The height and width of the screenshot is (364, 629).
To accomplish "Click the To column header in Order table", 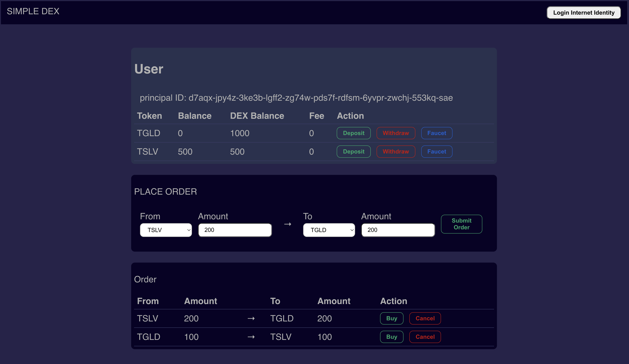I will coord(275,301).
